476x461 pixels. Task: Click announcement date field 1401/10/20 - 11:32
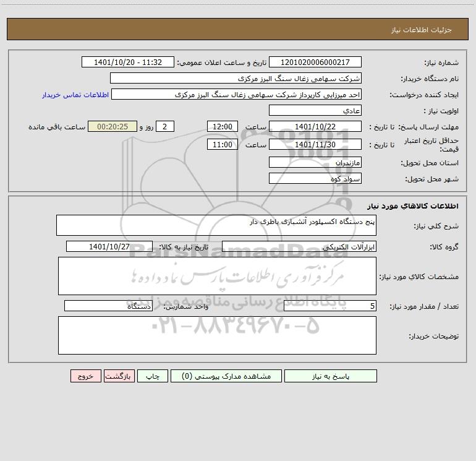[128, 62]
